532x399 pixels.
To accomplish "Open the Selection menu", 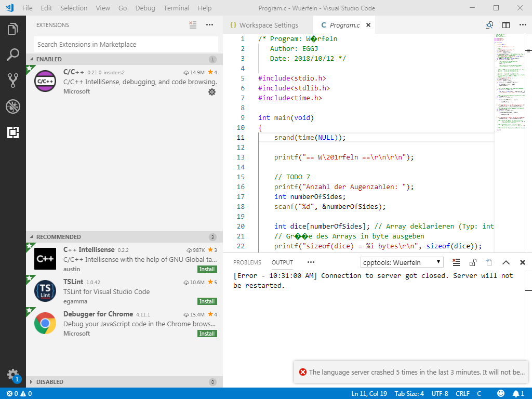I will coord(74,8).
